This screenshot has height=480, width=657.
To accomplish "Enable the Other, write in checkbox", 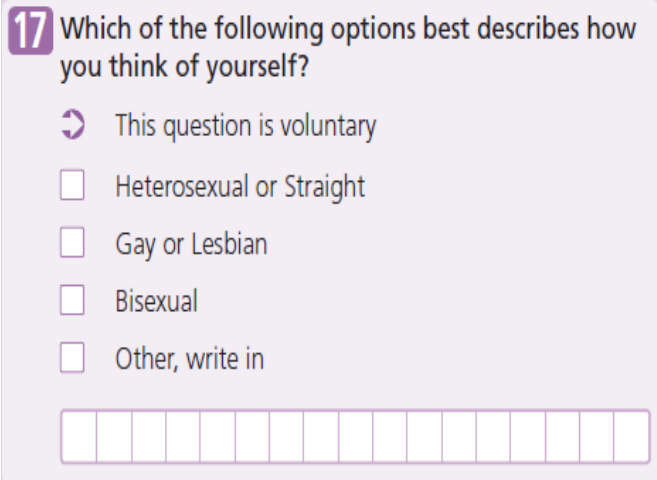I will click(72, 358).
